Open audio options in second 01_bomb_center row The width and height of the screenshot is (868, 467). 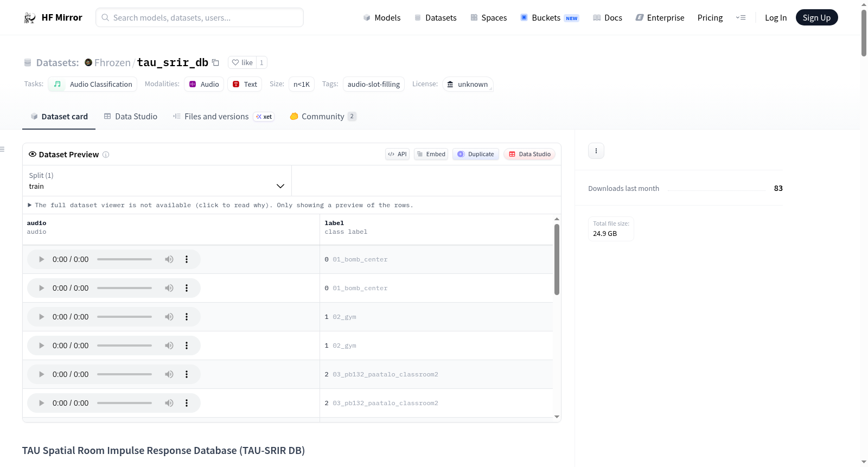pos(187,288)
